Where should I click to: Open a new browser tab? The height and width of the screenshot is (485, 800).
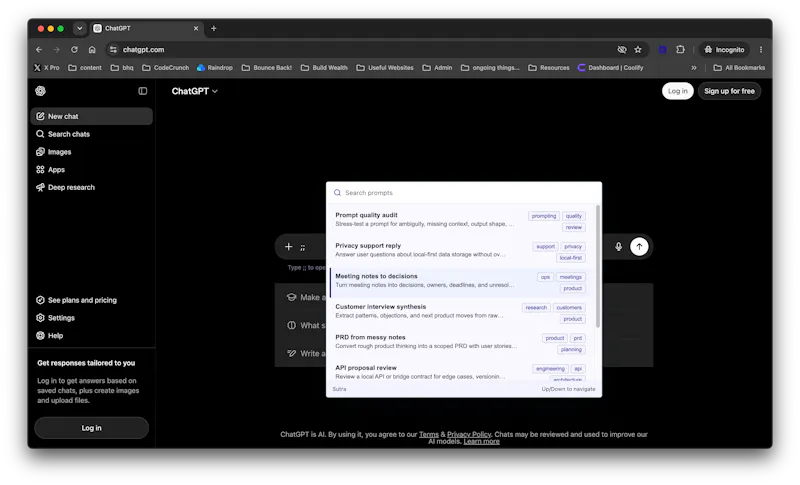point(214,29)
